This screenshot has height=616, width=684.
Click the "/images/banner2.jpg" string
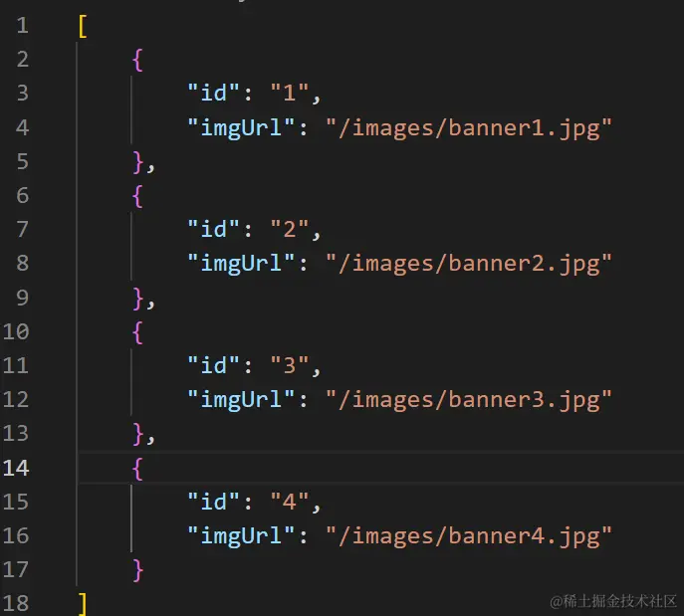469,265
